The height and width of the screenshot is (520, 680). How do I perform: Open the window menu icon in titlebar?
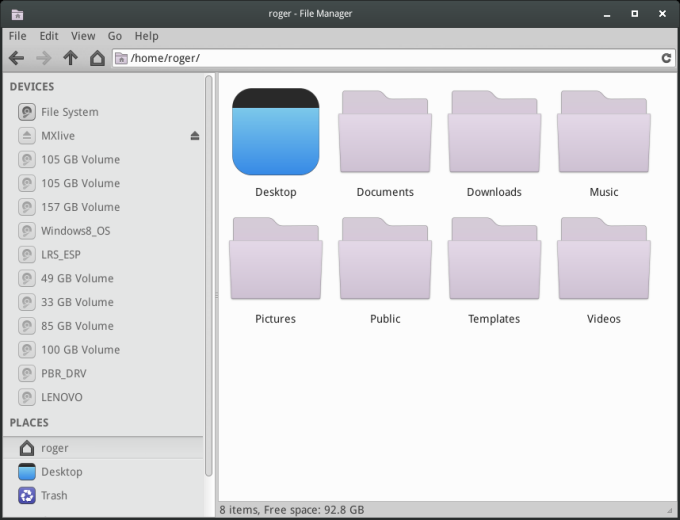16,14
